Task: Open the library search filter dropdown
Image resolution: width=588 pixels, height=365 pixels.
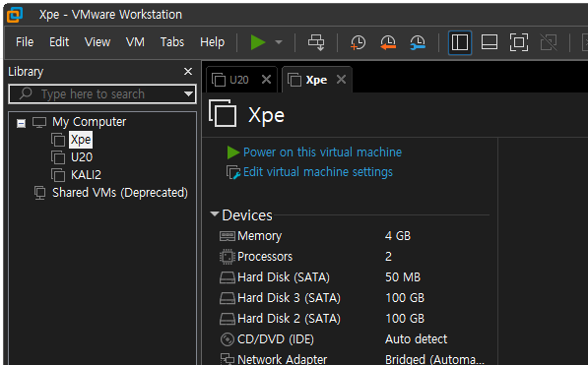Action: point(188,94)
